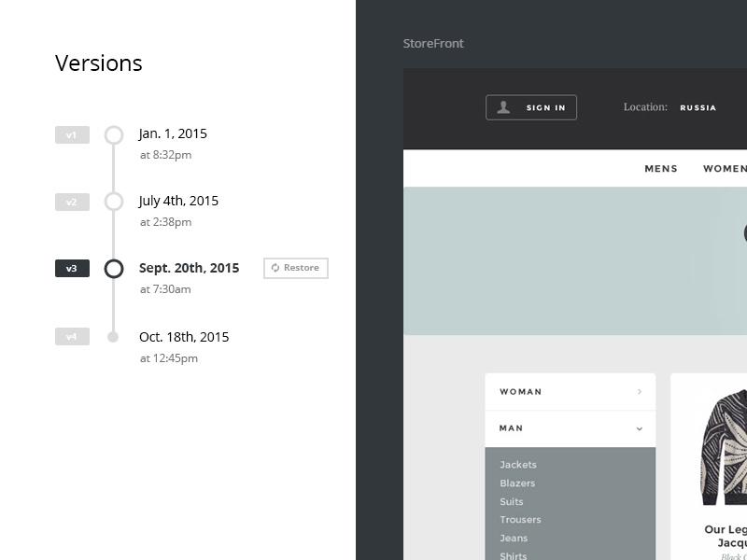Select the v2 version badge

(72, 202)
